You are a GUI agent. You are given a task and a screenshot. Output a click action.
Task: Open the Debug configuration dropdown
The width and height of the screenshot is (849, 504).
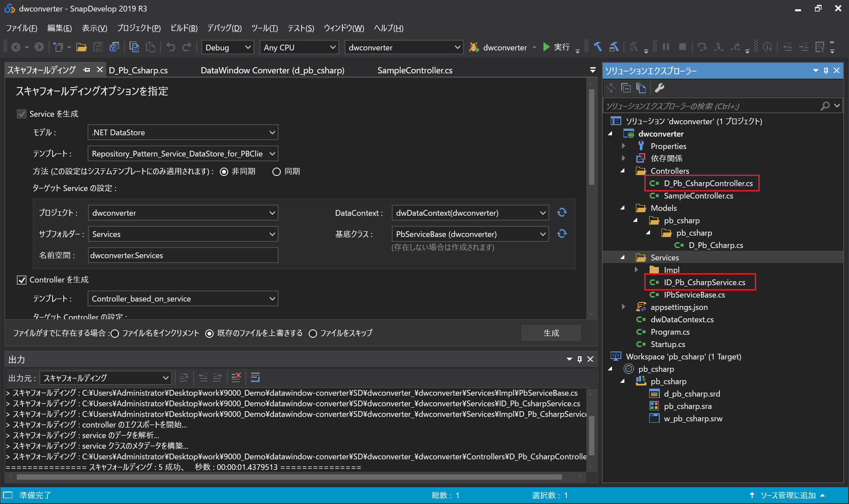tap(227, 47)
